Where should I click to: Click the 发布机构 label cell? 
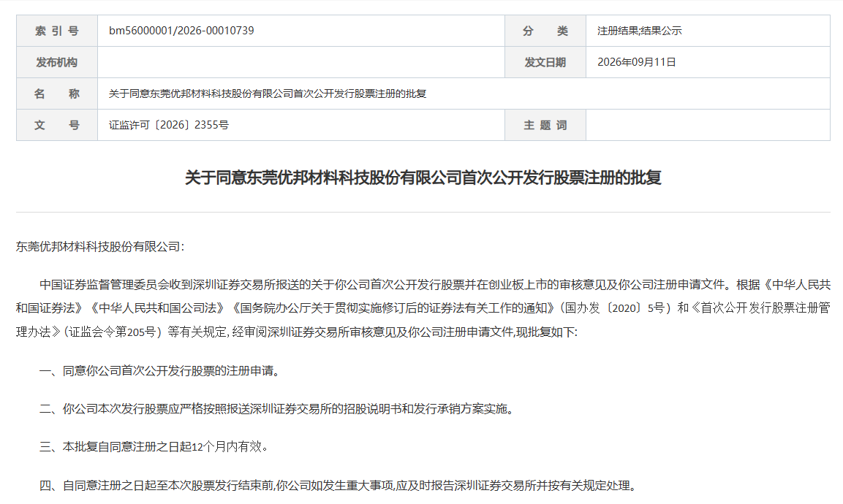pyautogui.click(x=57, y=62)
